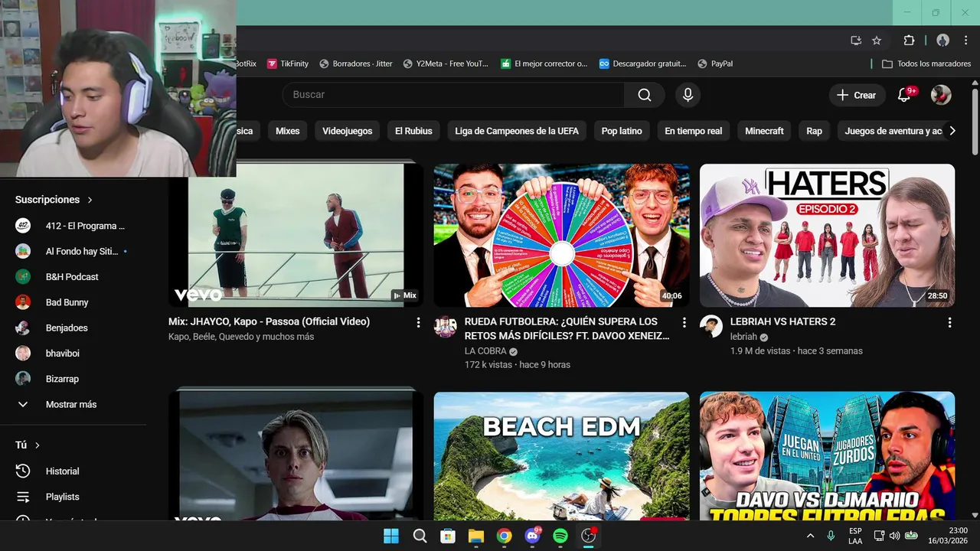Image resolution: width=980 pixels, height=551 pixels.
Task: Open the Borradores · Jitter bookmark
Action: click(356, 64)
